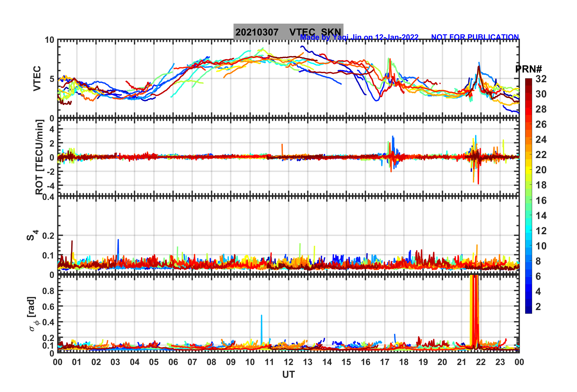Screen dimensions: 577x392
Task: Click colorbar tick label "32"
Action: tap(541, 79)
